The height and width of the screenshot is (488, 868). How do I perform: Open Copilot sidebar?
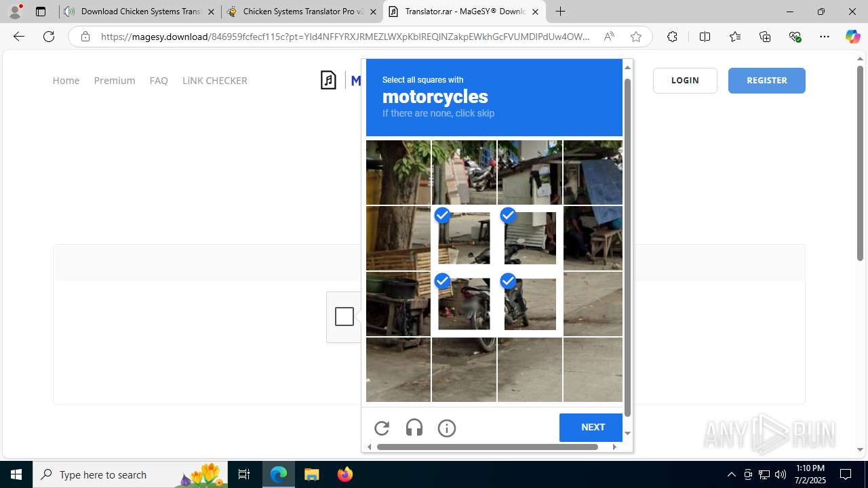[852, 37]
